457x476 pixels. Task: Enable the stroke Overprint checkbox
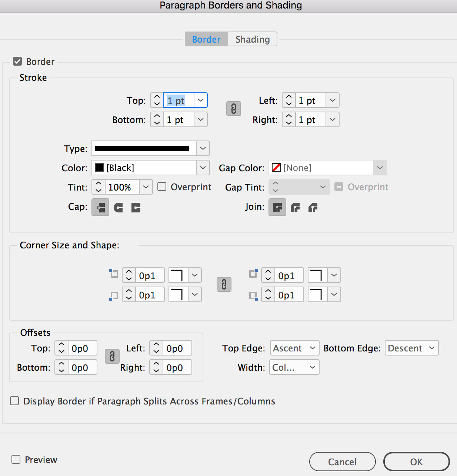pos(162,186)
